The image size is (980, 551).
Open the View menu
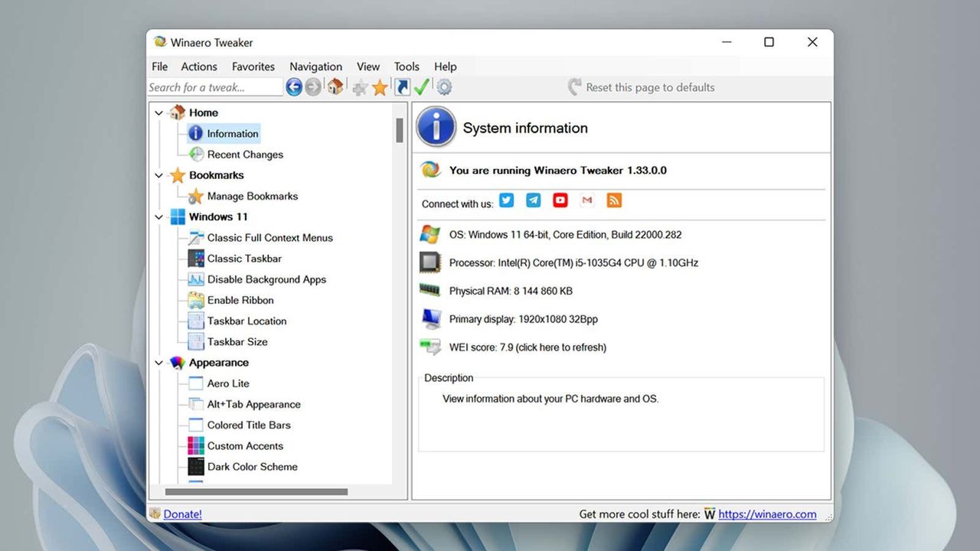click(368, 67)
